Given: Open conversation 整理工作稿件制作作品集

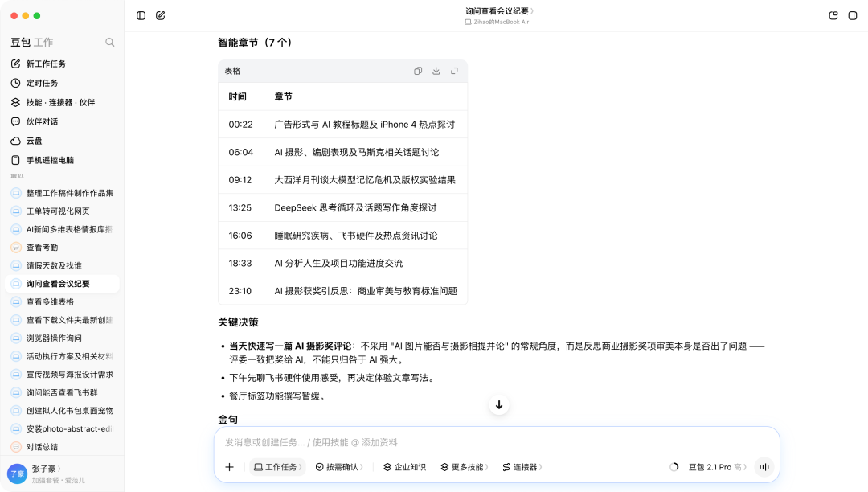Looking at the screenshot, I should coord(62,193).
